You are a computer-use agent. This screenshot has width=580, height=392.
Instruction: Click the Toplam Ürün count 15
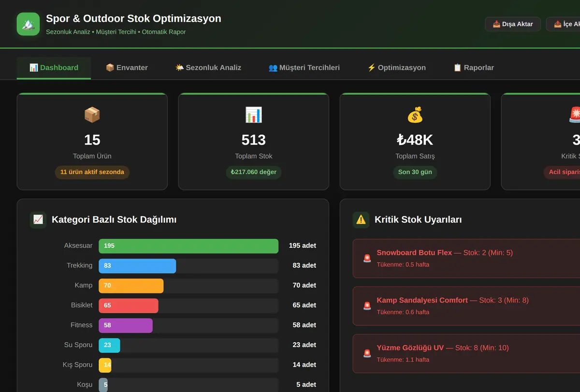[92, 140]
